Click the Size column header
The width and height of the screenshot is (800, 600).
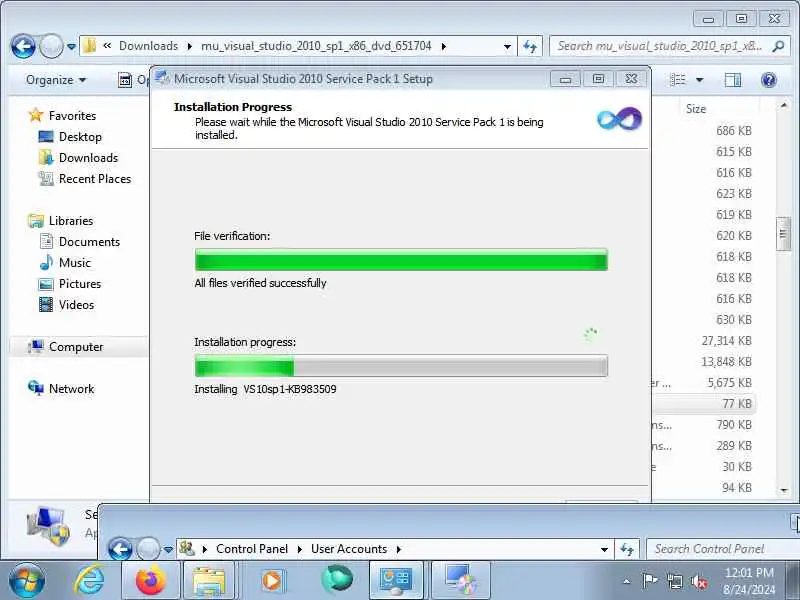coord(696,109)
